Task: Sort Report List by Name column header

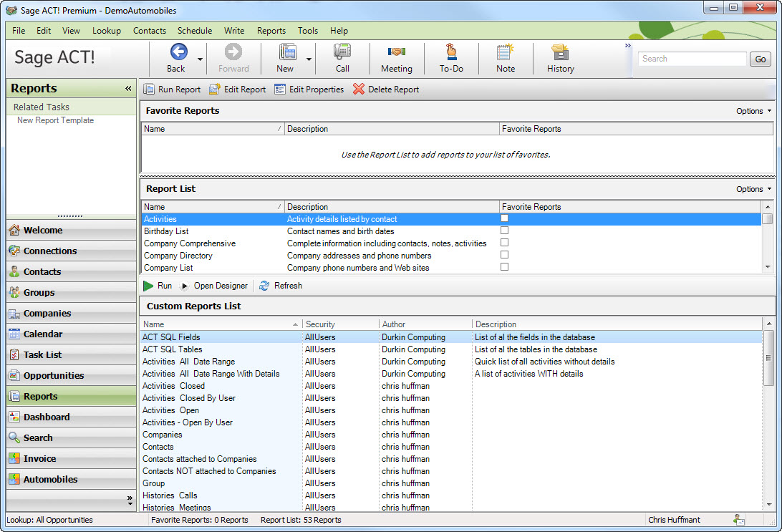Action: (x=213, y=206)
